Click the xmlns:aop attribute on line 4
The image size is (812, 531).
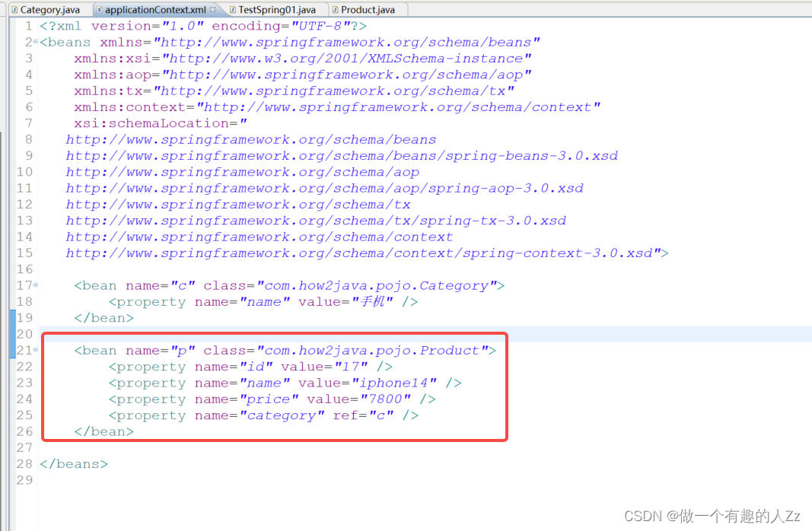coord(302,75)
